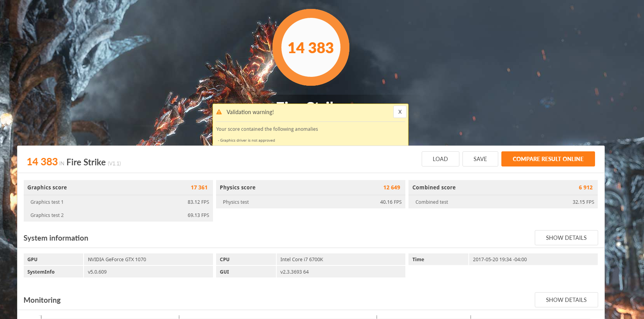Click the GPU label cell
Viewport: 644px width, 319px height.
click(54, 259)
